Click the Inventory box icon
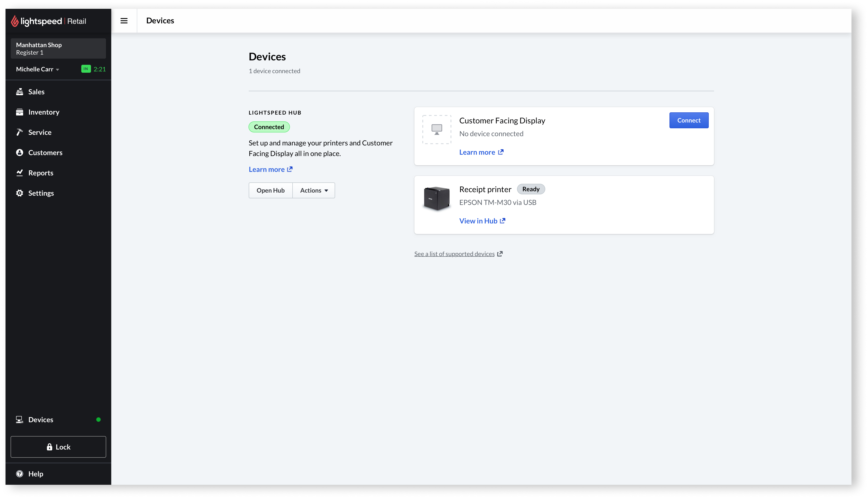This screenshot has height=498, width=868. click(19, 112)
